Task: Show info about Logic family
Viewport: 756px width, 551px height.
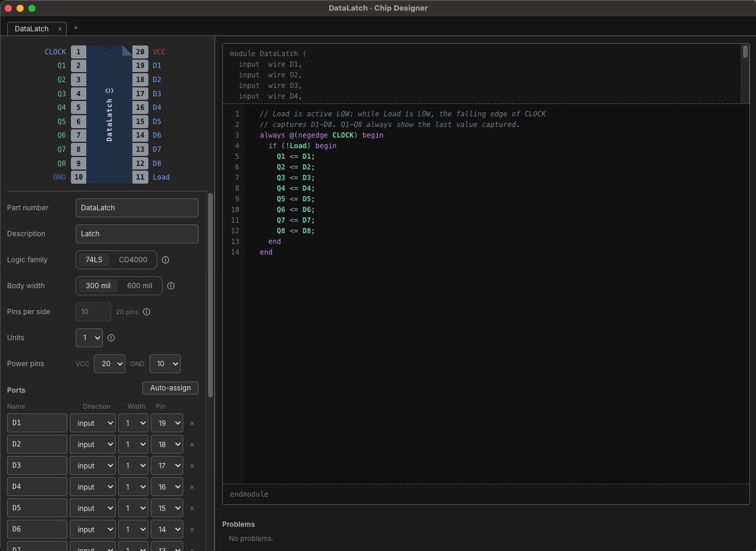Action: click(166, 260)
